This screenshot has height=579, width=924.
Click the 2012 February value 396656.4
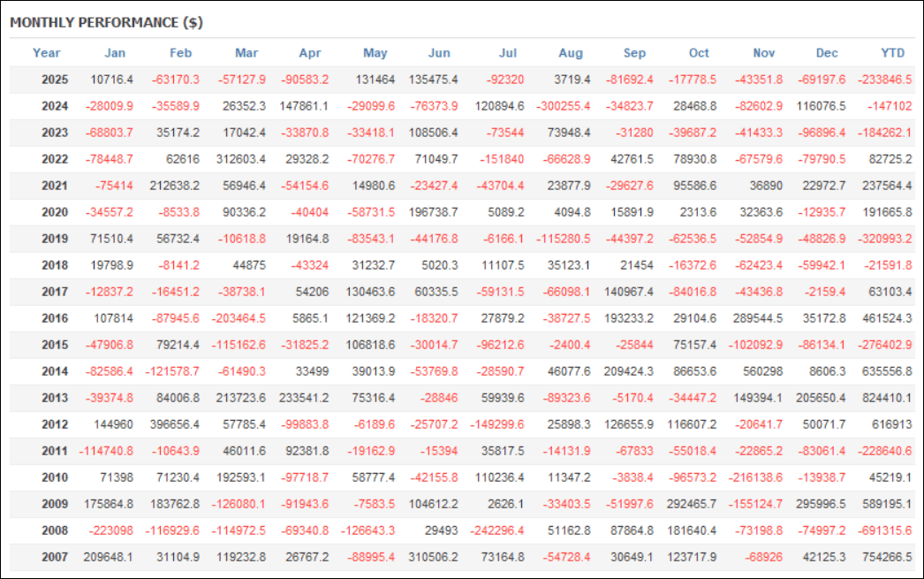tap(172, 424)
